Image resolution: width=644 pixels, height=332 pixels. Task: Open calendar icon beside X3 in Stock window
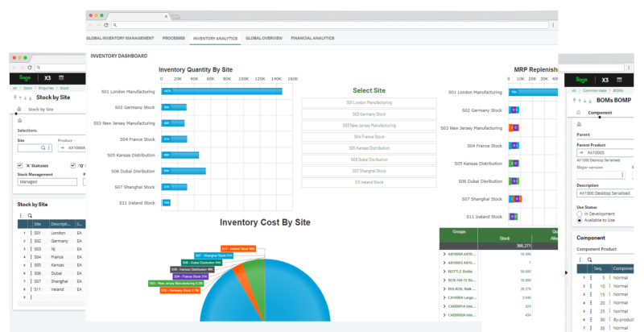[x=61, y=78]
